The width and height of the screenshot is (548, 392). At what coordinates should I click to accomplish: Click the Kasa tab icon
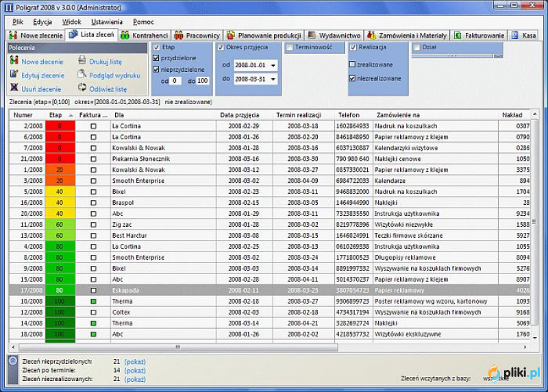coord(515,35)
